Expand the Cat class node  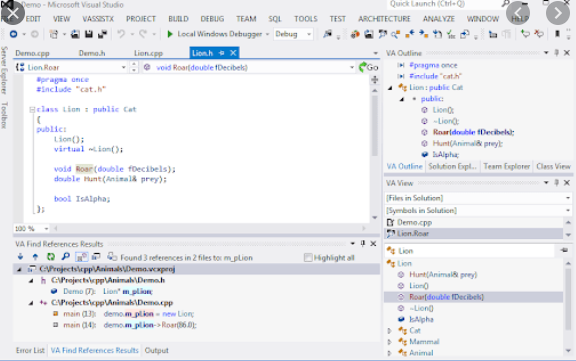pos(390,331)
